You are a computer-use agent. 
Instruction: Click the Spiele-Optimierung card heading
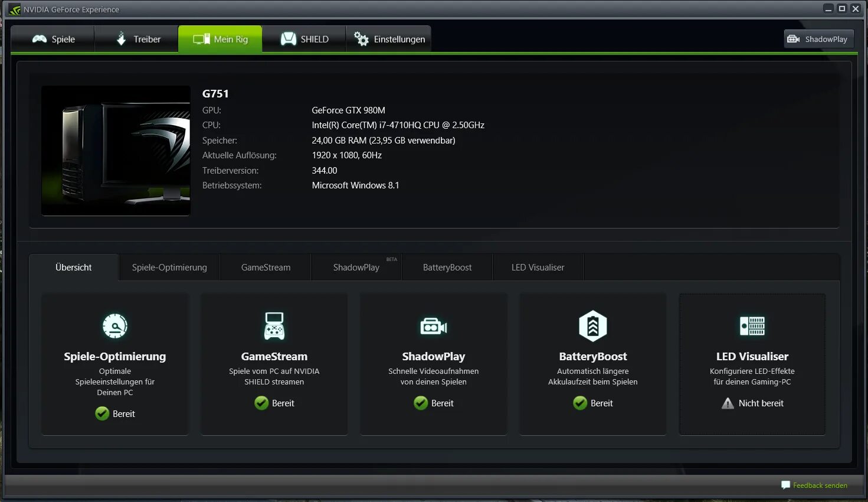115,357
